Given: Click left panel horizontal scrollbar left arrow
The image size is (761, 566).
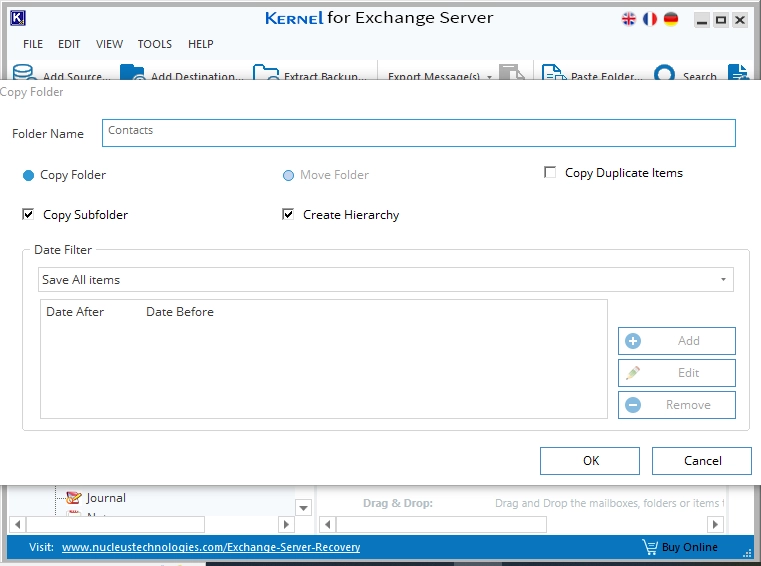Looking at the screenshot, I should pyautogui.click(x=17, y=524).
